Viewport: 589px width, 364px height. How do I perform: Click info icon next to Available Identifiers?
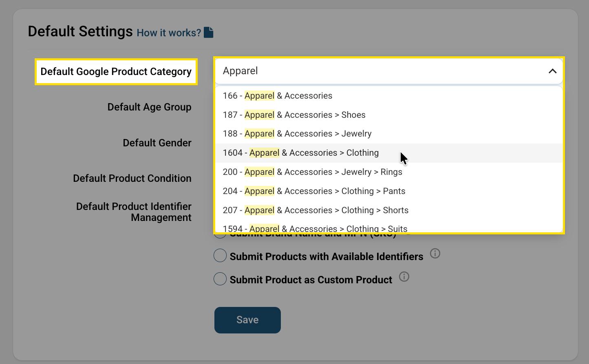[435, 254]
